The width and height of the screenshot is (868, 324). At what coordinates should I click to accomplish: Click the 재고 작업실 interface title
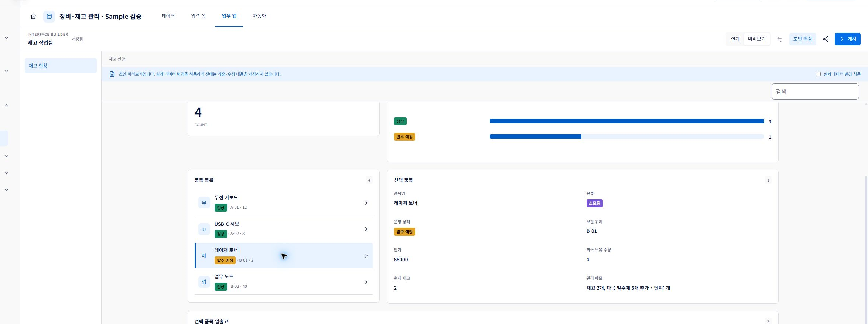pos(40,43)
